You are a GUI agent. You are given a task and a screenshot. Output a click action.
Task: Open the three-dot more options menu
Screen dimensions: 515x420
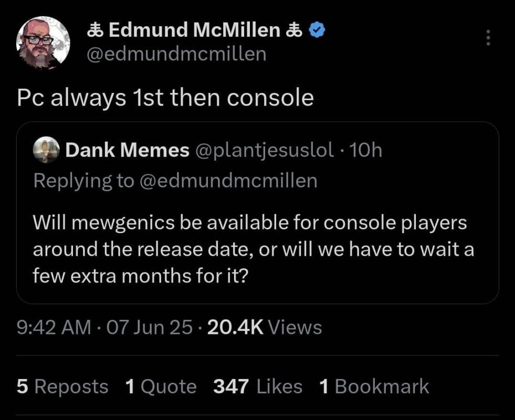488,38
